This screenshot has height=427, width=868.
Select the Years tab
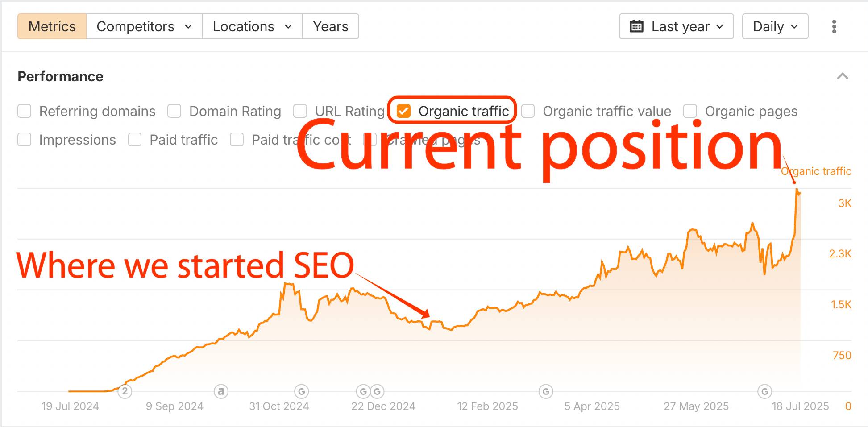pos(330,26)
